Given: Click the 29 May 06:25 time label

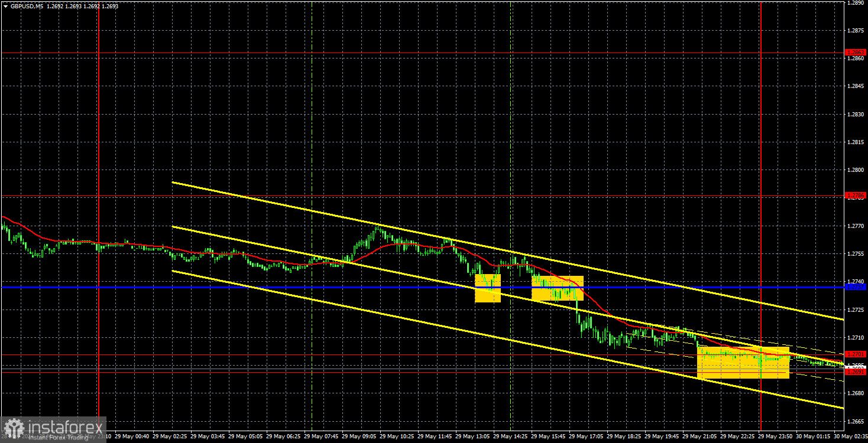Looking at the screenshot, I should (283, 437).
